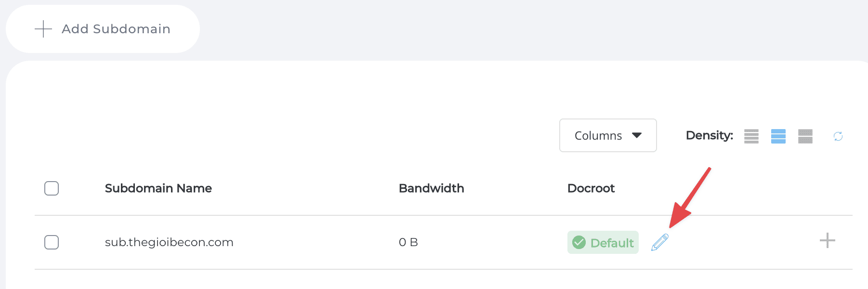Refresh the subdomain list
Viewport: 868px width, 289px height.
838,136
